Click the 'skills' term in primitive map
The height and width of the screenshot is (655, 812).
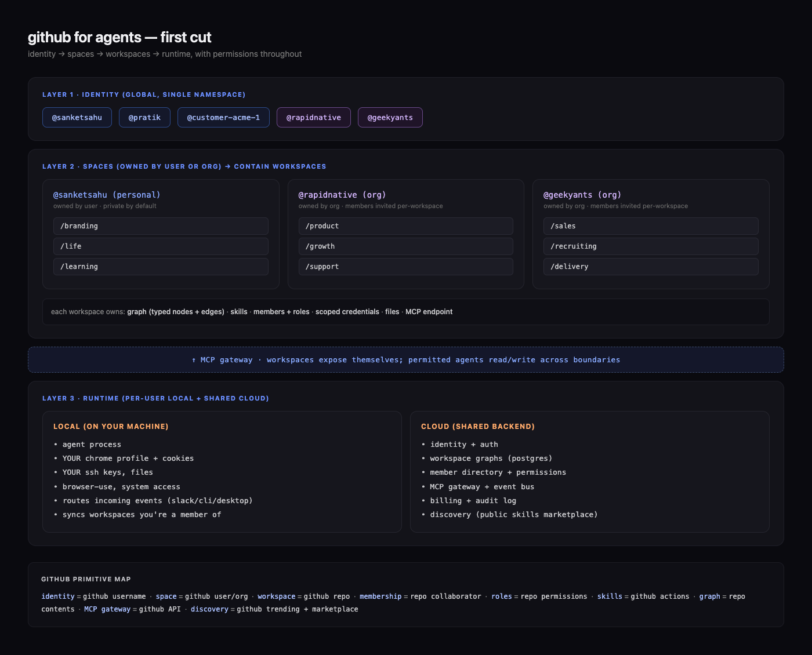click(x=610, y=596)
